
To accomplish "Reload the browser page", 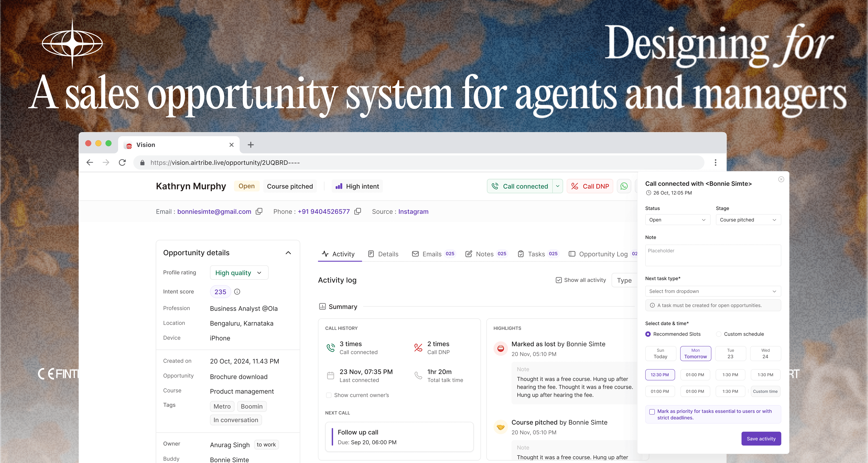I will click(x=122, y=162).
